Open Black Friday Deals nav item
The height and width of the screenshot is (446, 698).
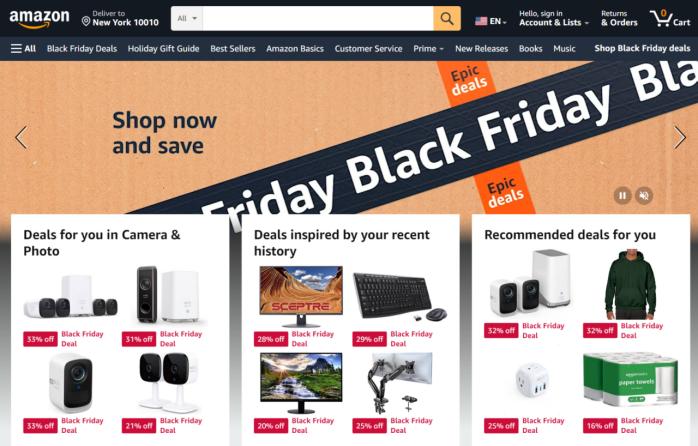click(x=82, y=49)
